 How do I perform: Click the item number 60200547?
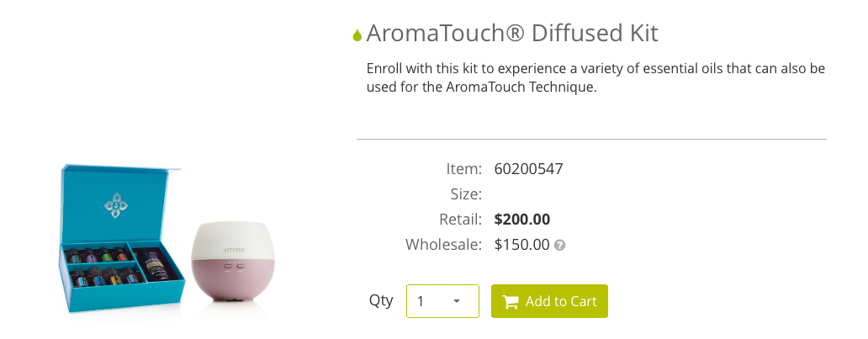(x=528, y=168)
